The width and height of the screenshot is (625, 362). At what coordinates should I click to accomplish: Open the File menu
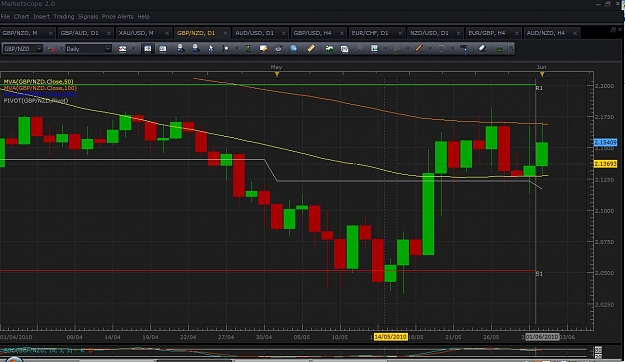point(5,16)
